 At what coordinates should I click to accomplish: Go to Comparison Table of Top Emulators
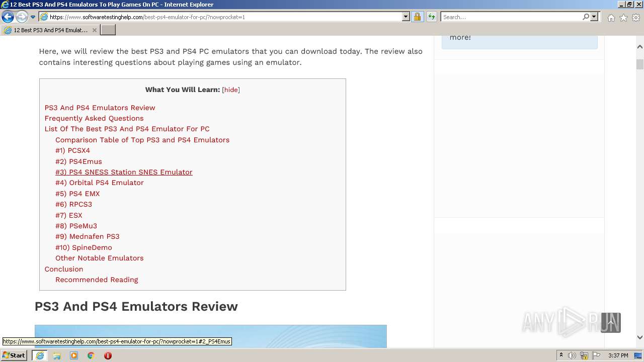pos(142,140)
